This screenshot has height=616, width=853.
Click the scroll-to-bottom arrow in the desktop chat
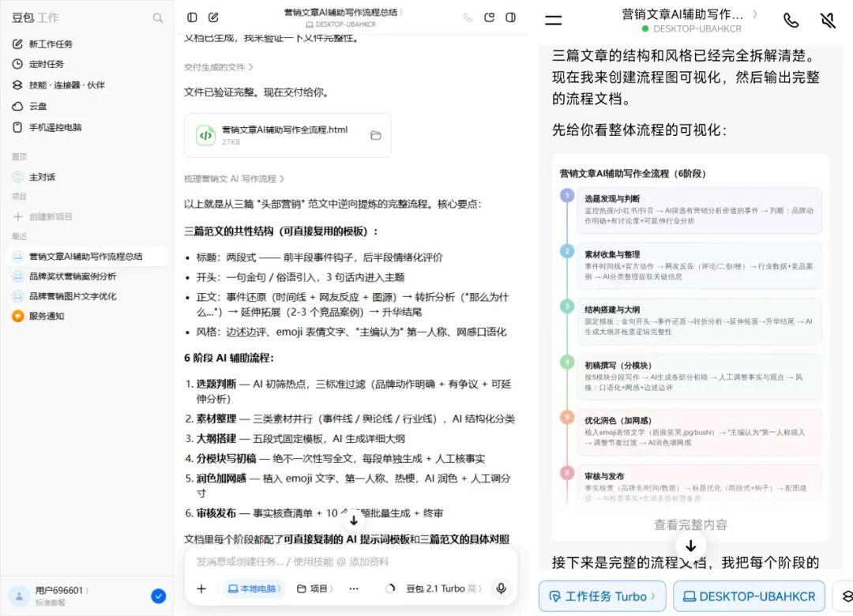point(354,520)
